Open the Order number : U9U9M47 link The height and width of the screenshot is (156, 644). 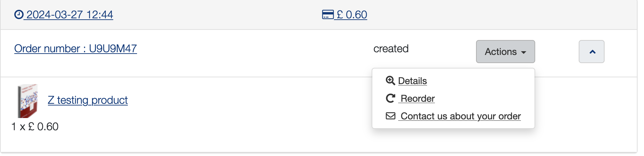tap(75, 48)
